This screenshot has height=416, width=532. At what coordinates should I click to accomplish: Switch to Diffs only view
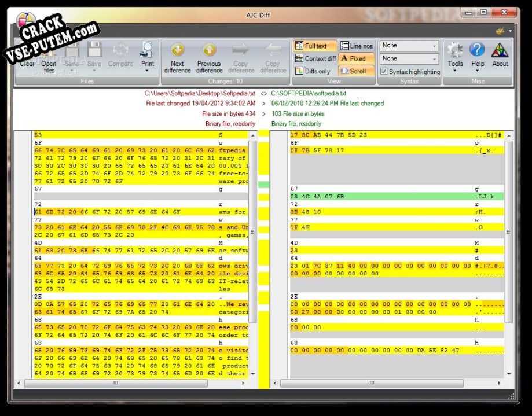313,71
